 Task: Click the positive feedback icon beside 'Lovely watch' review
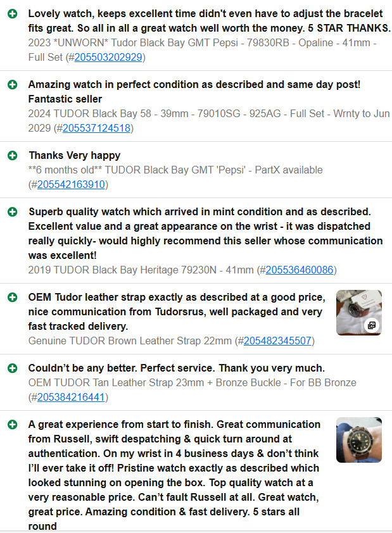coord(13,14)
